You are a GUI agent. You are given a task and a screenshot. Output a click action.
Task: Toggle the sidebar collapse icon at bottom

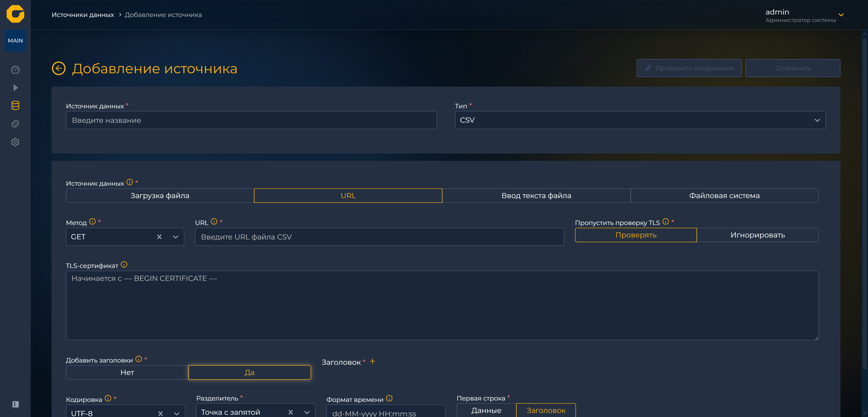16,404
